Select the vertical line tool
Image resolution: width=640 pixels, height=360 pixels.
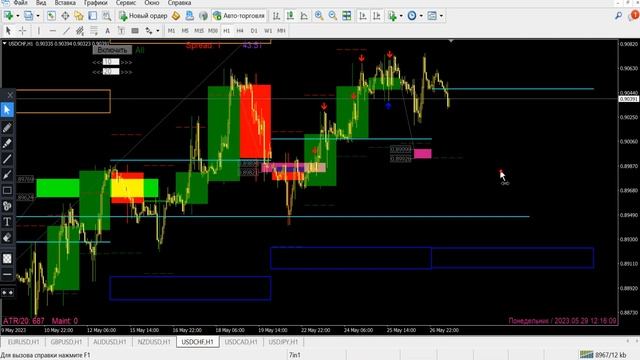[39, 31]
